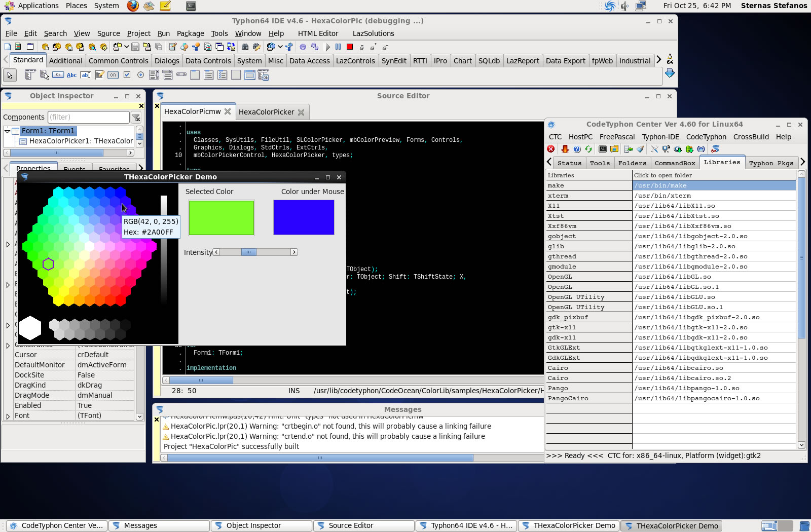
Task: Open the terminal launcher in top panel
Action: pyautogui.click(x=191, y=6)
